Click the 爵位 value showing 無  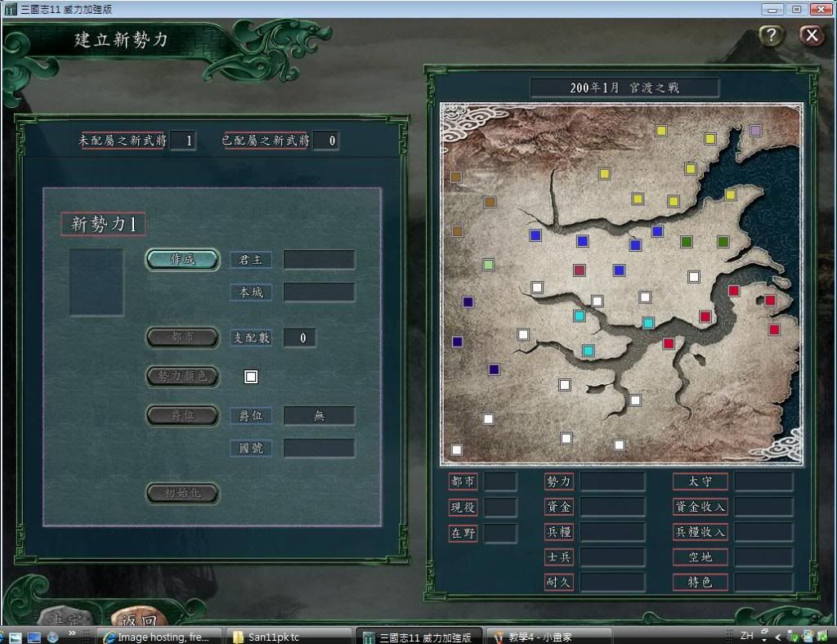point(320,416)
